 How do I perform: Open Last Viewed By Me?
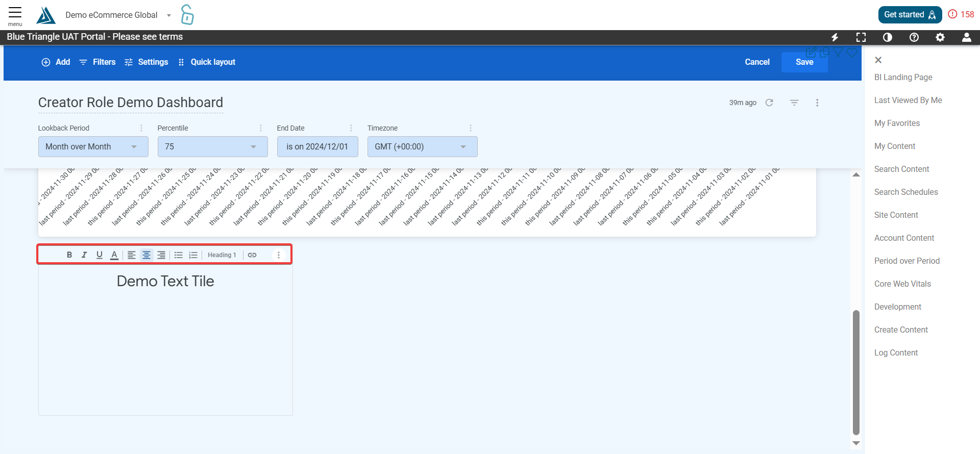(908, 100)
